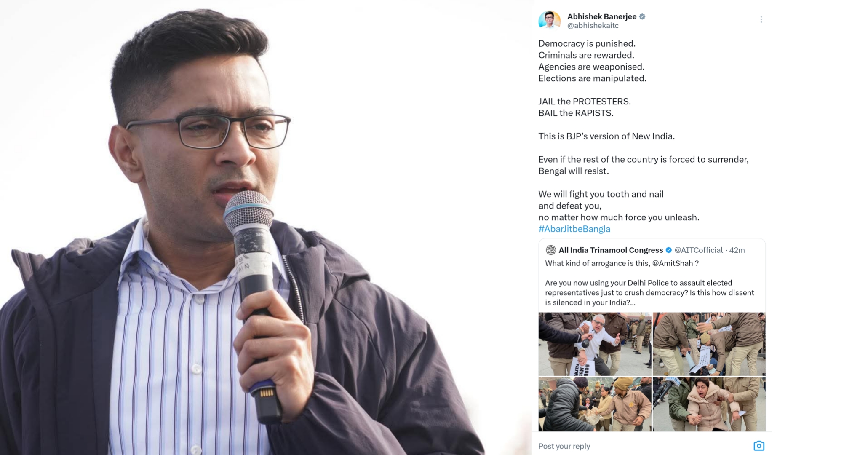This screenshot has width=868, height=455.
Task: Click the blue verified badge next to Trinamool Congress
Action: [x=668, y=250]
